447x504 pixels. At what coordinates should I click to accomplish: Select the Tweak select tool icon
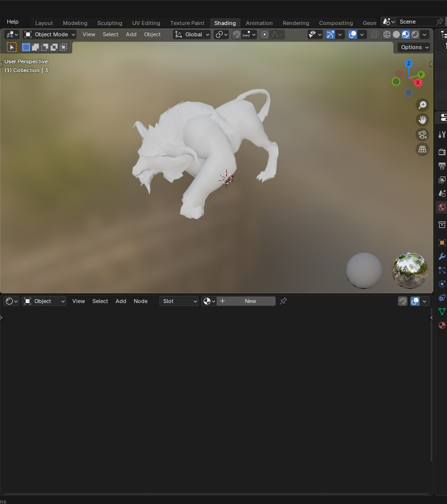tap(12, 47)
